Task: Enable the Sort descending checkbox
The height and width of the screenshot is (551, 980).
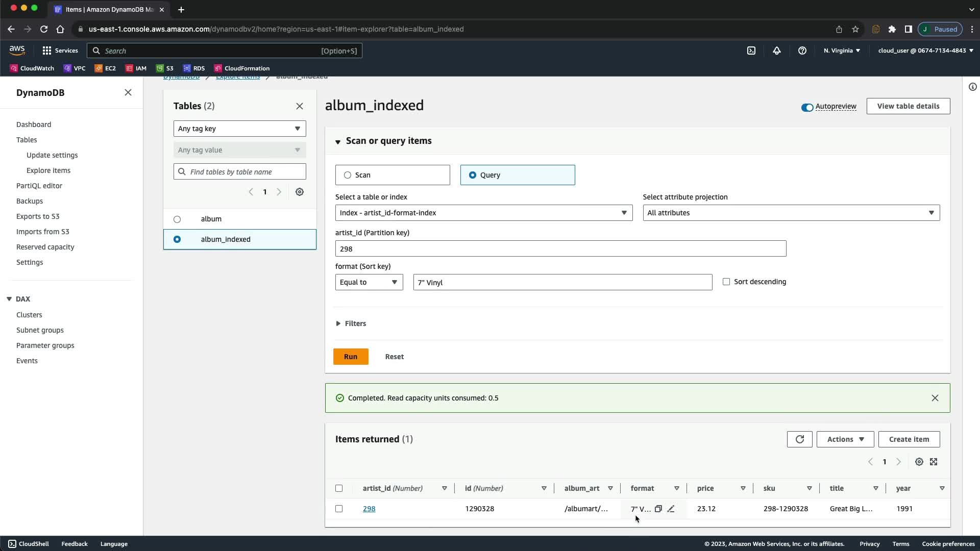Action: (726, 282)
